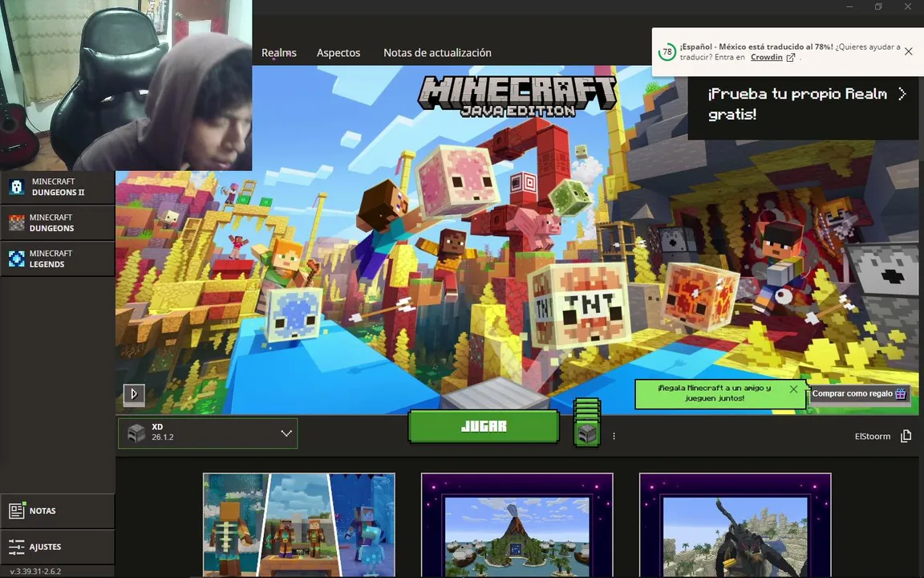
Task: Open the stacked installations quick-launch icon
Action: (x=587, y=422)
